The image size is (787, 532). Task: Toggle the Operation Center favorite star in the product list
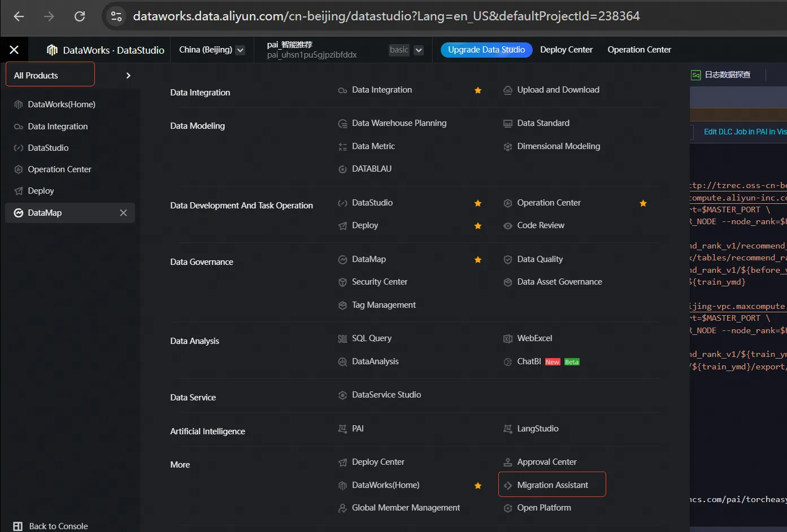(x=643, y=203)
